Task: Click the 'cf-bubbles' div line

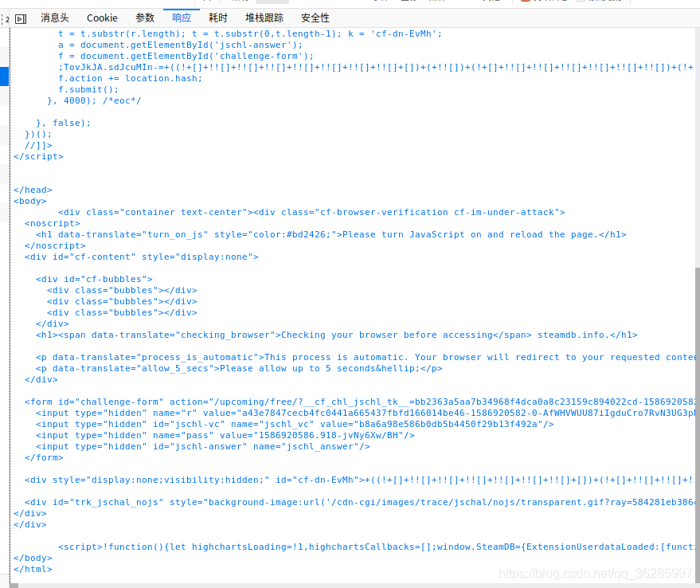Action: click(x=94, y=280)
